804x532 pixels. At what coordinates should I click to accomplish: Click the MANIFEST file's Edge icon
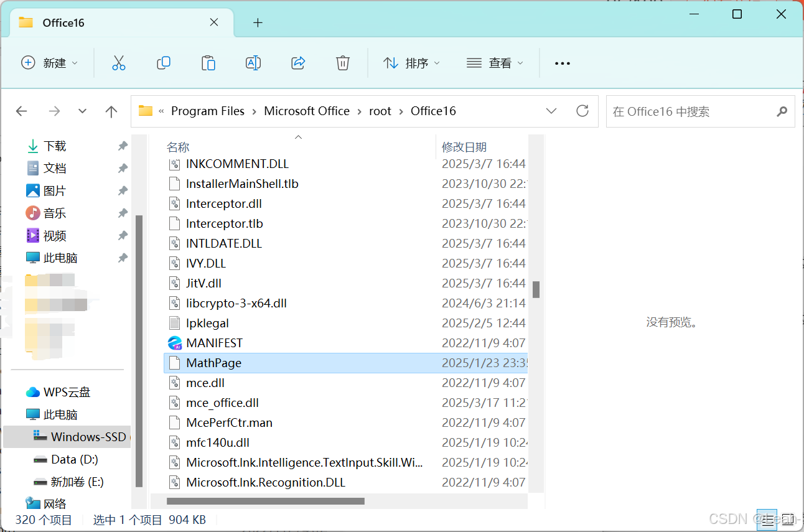click(175, 343)
